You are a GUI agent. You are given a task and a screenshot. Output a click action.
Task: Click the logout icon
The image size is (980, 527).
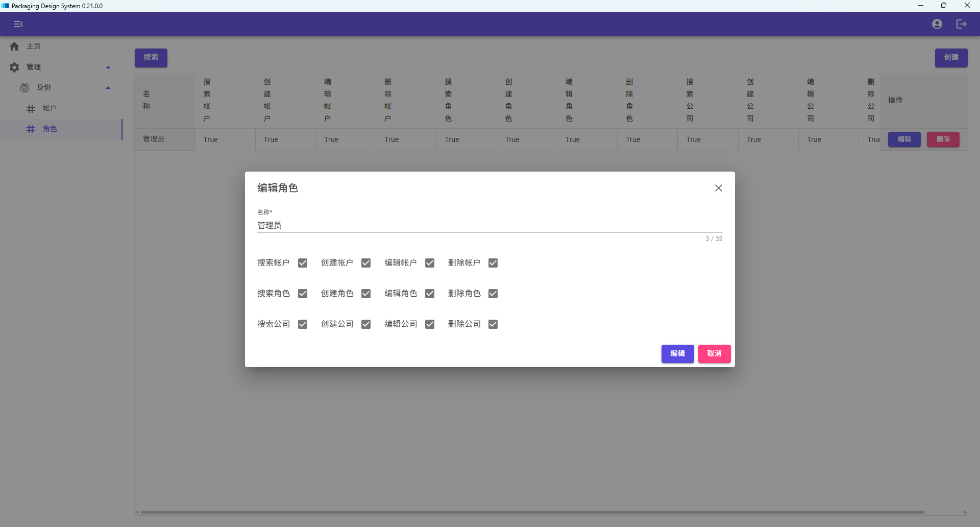962,24
